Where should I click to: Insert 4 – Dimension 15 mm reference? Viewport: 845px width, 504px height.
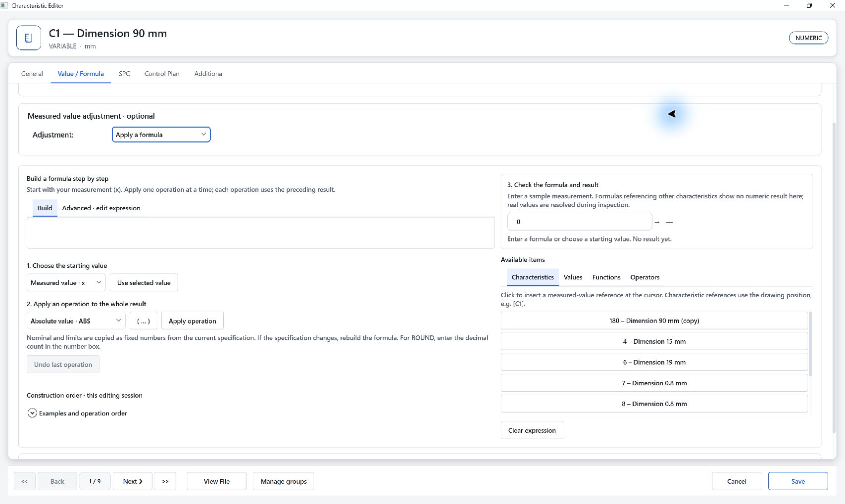pos(654,341)
